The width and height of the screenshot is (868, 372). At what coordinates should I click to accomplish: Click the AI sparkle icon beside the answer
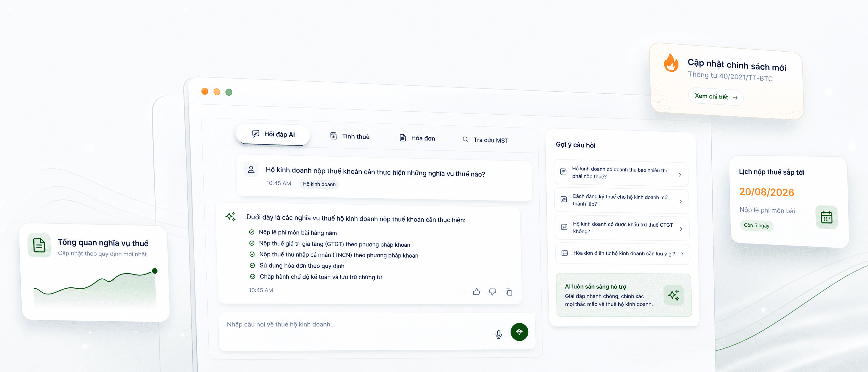coord(231,216)
